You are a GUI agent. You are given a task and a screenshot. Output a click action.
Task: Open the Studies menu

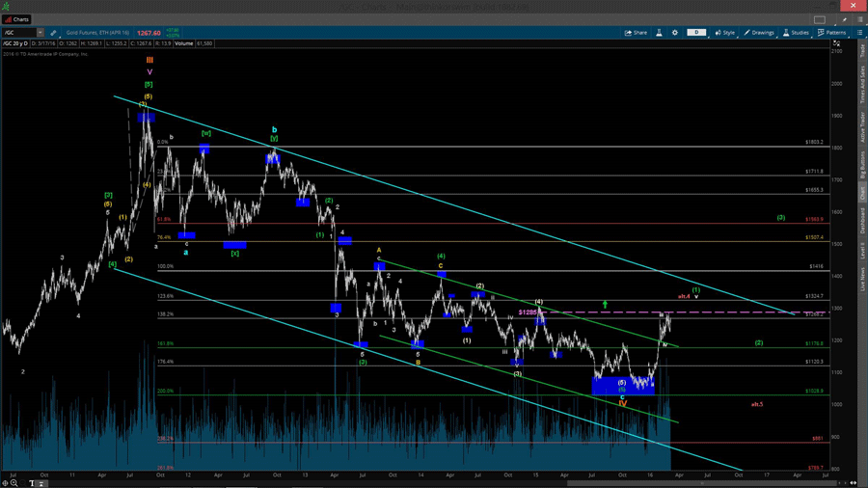[797, 33]
